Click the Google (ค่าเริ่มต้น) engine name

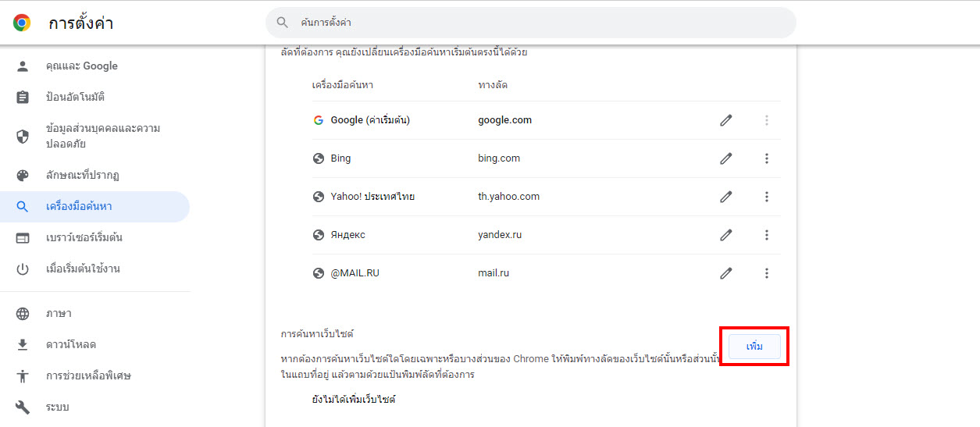point(370,120)
